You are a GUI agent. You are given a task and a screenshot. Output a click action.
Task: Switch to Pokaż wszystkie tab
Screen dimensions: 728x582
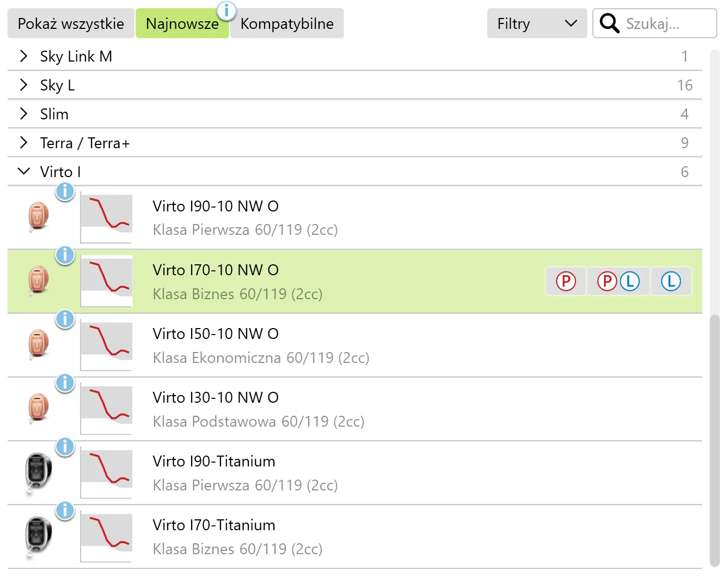pos(71,23)
